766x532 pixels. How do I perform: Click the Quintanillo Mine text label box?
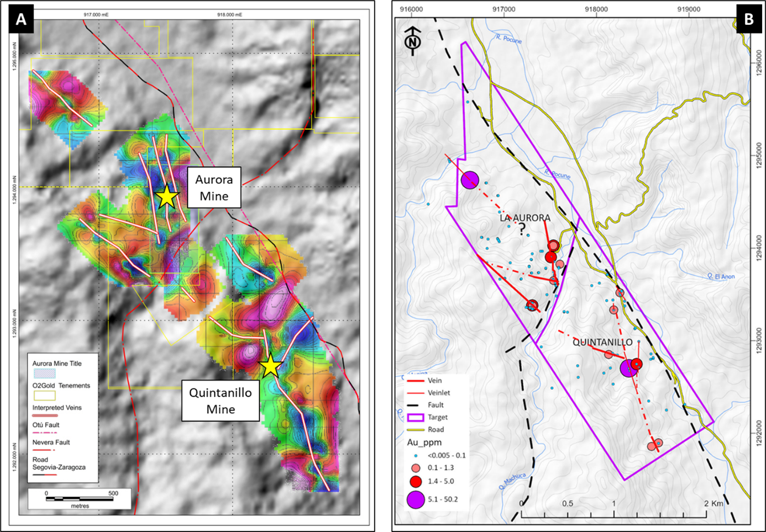coord(221,401)
